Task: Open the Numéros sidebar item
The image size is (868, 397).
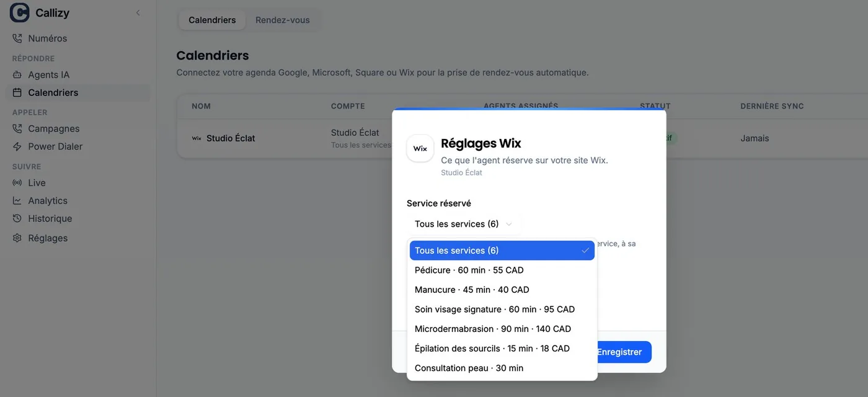Action: (x=78, y=38)
